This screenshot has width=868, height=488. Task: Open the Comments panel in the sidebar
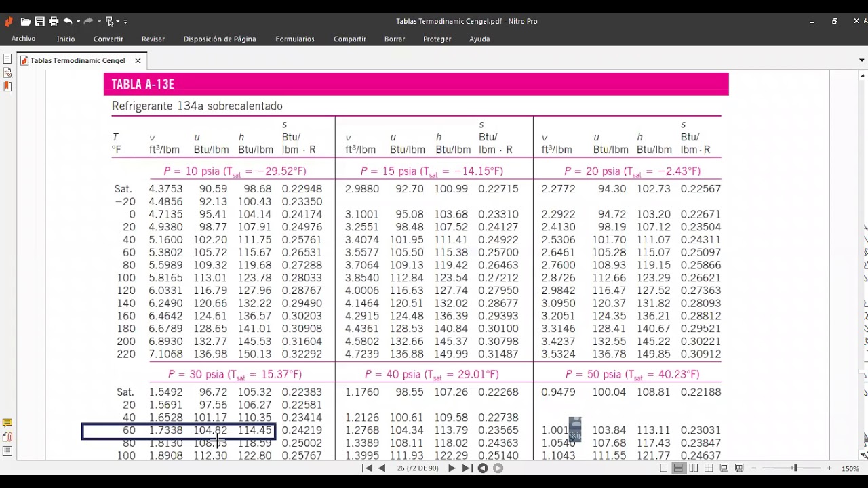coord(7,423)
